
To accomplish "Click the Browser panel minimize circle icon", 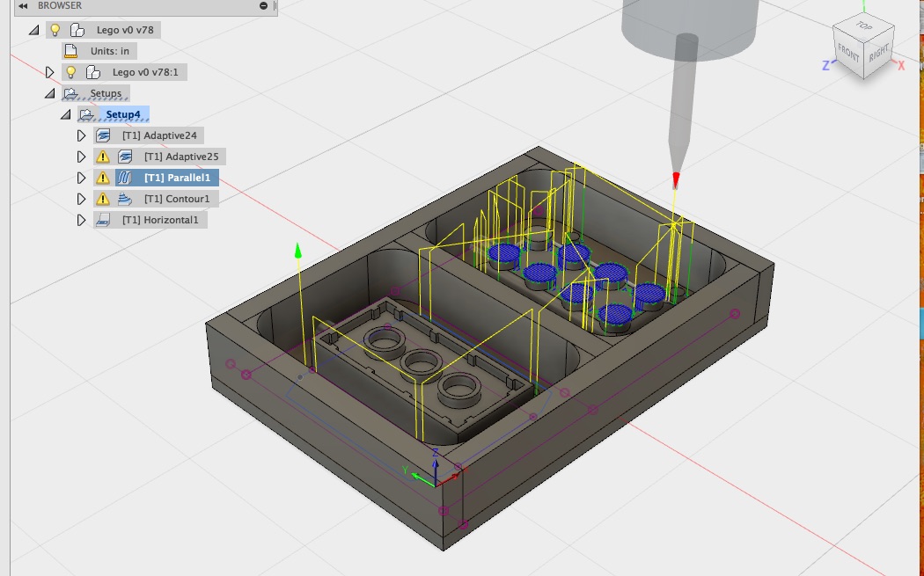I will click(263, 6).
